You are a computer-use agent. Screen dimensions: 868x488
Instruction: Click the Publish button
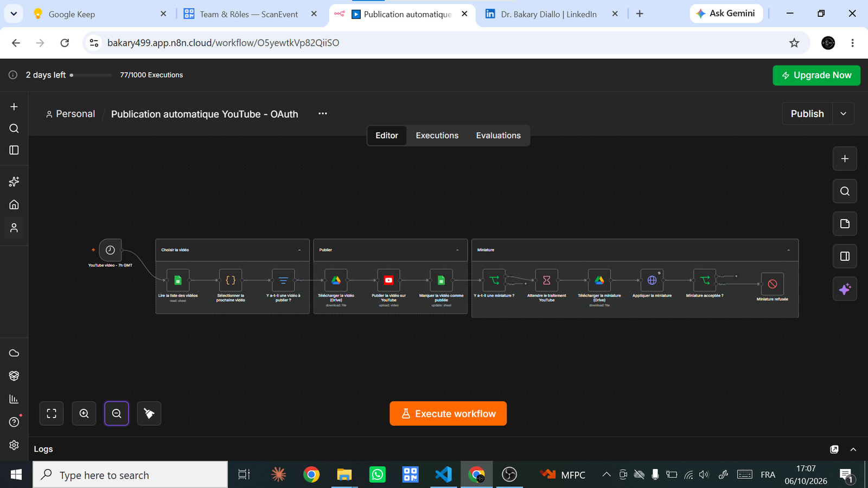(x=807, y=114)
